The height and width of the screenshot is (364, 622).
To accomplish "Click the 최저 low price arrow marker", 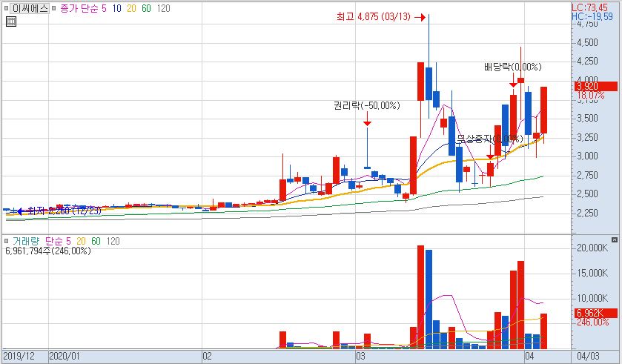I will click(19, 211).
